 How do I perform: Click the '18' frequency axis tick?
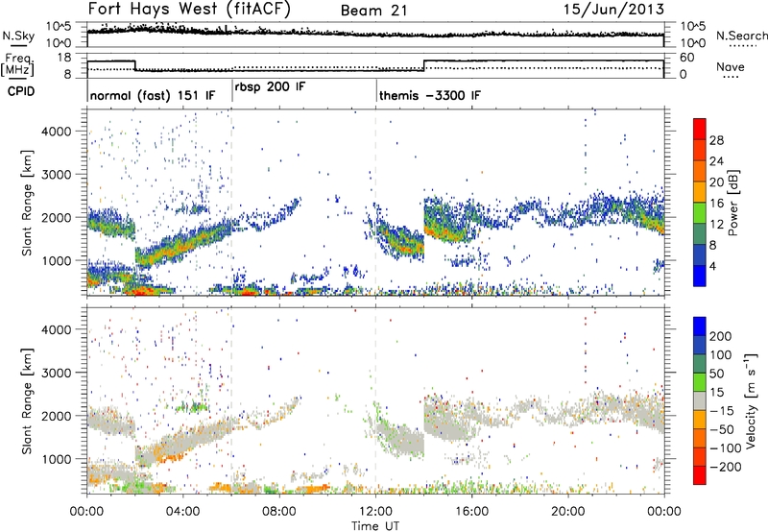pyautogui.click(x=64, y=58)
